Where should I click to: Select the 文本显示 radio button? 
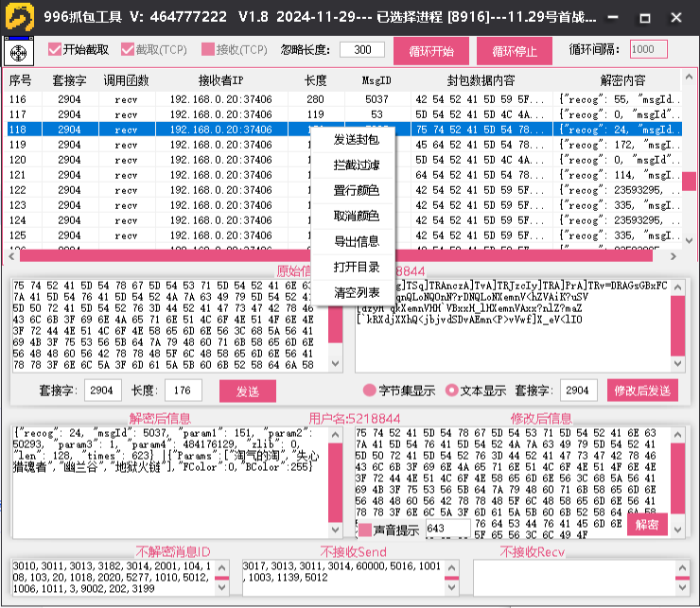click(x=451, y=390)
